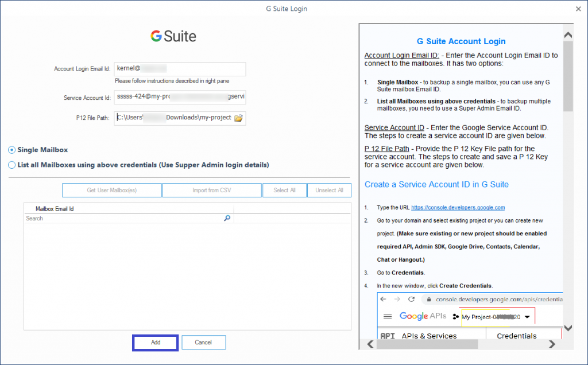Click the embedded browser address bar

pyautogui.click(x=493, y=299)
